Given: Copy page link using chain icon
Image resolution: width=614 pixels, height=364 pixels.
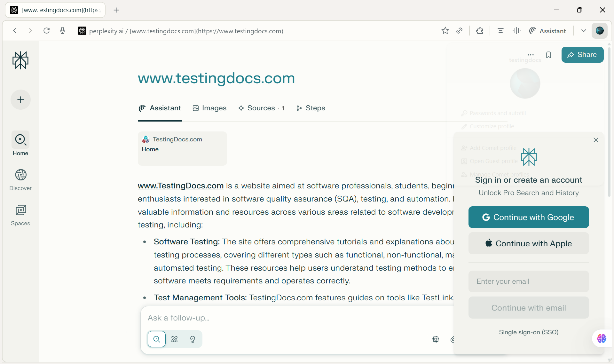Looking at the screenshot, I should (x=460, y=31).
